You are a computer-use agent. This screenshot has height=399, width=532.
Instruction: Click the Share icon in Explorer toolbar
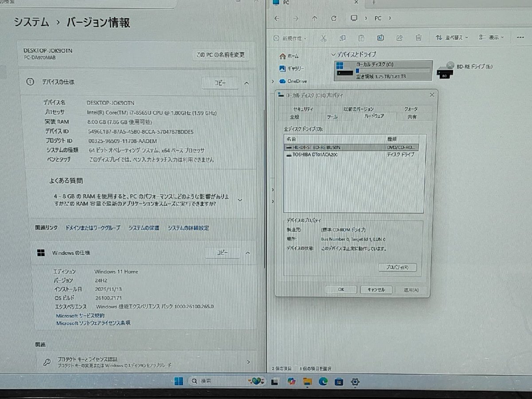point(399,39)
